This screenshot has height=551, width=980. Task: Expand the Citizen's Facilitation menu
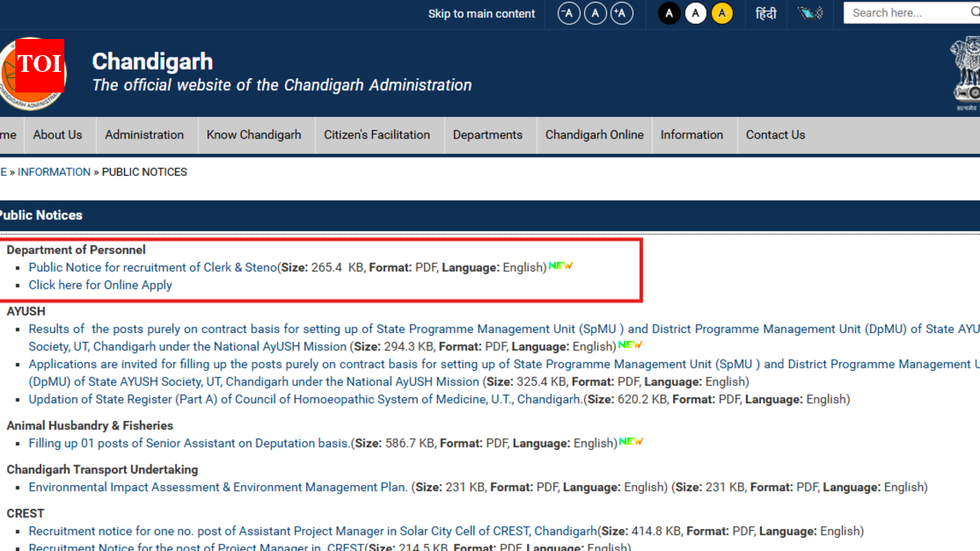click(377, 135)
